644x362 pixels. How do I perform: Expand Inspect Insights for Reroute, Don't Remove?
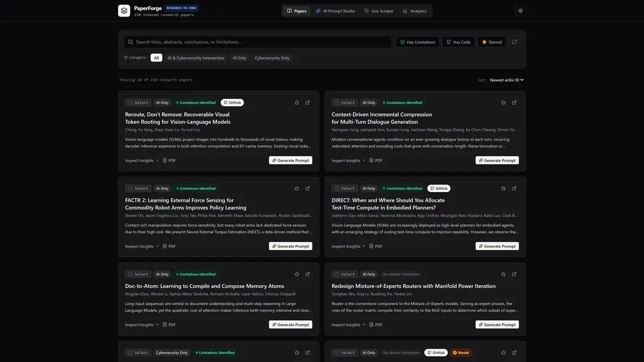[x=142, y=160]
